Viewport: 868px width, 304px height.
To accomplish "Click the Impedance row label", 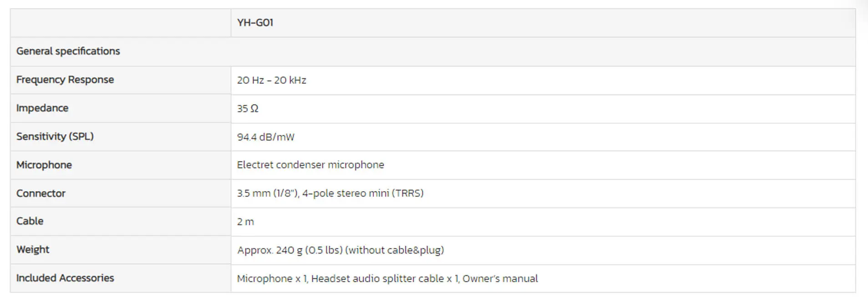I will pos(42,108).
